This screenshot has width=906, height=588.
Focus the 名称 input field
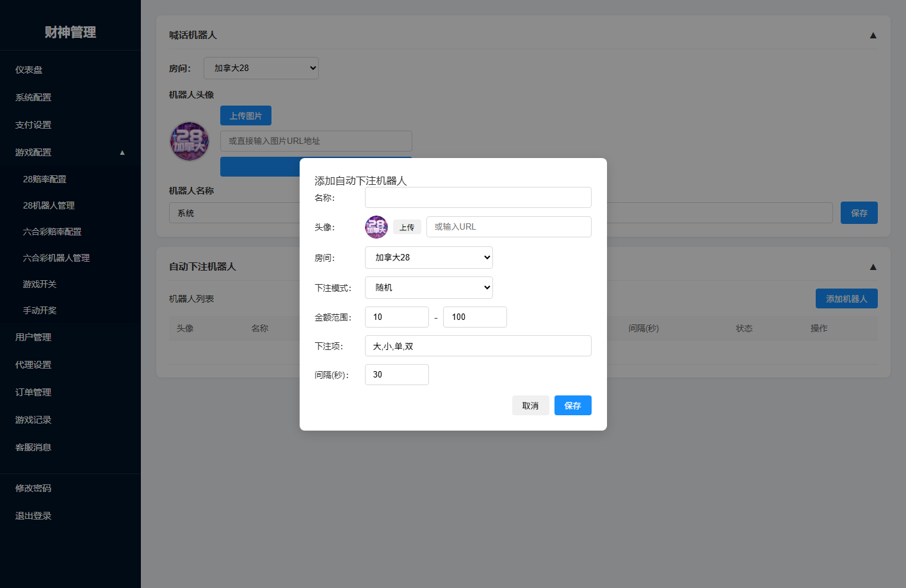click(x=478, y=197)
